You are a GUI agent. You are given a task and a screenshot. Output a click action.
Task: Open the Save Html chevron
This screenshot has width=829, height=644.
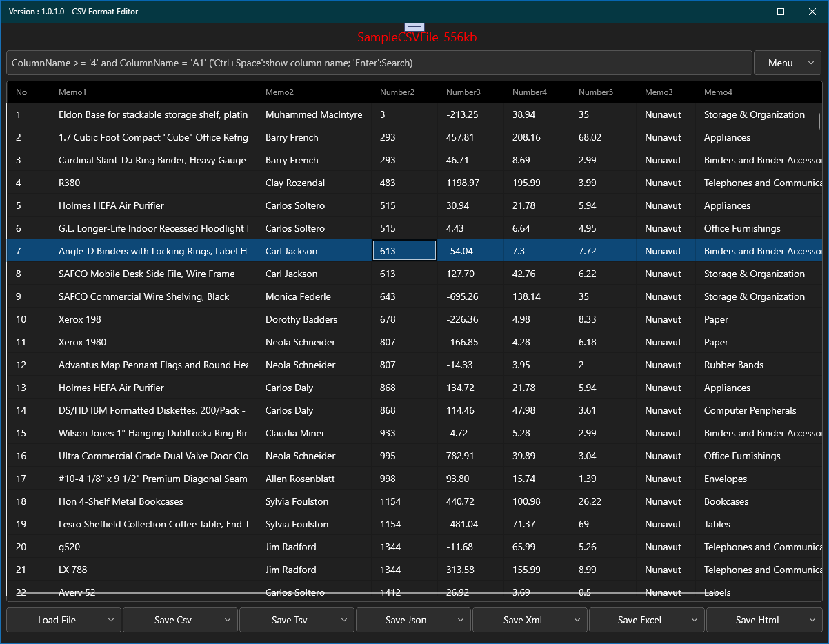click(812, 620)
